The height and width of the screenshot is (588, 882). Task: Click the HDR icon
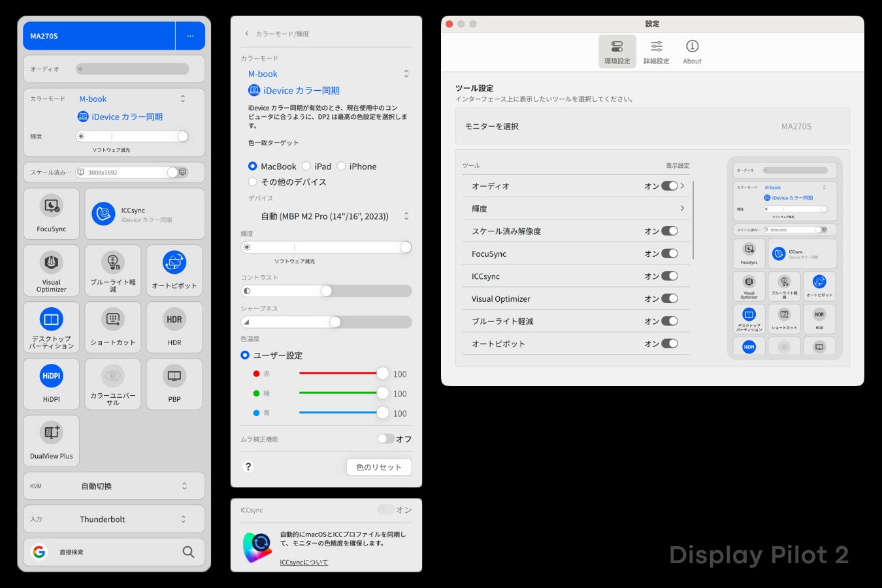pos(174,327)
